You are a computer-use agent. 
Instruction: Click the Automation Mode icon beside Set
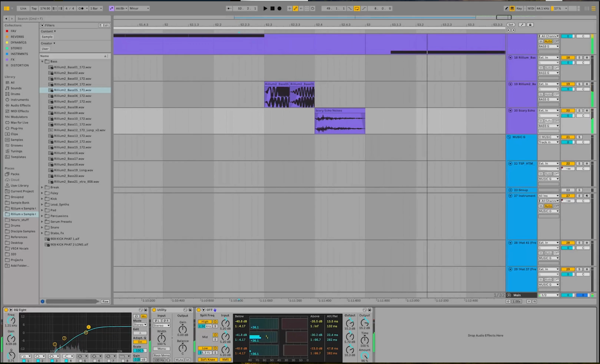point(522,25)
